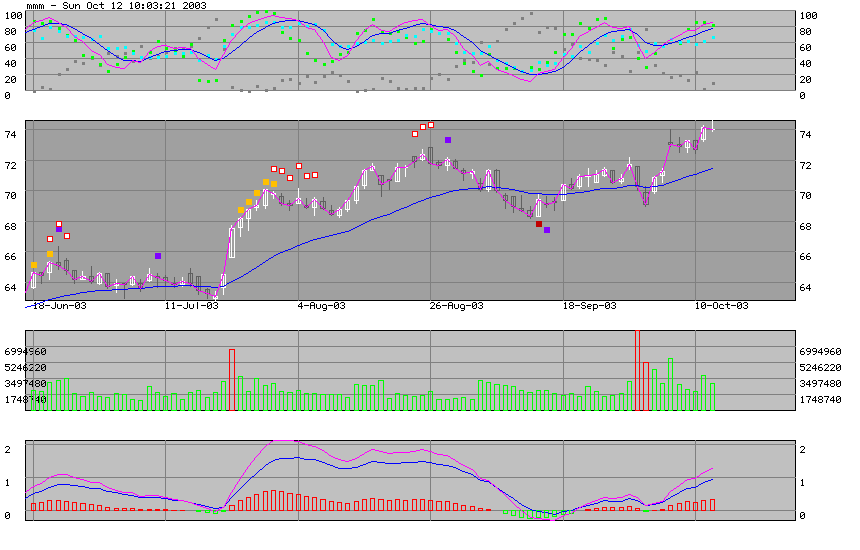The image size is (860, 550).
Task: Select the 18-Jun-03 date label
Action: [59, 305]
